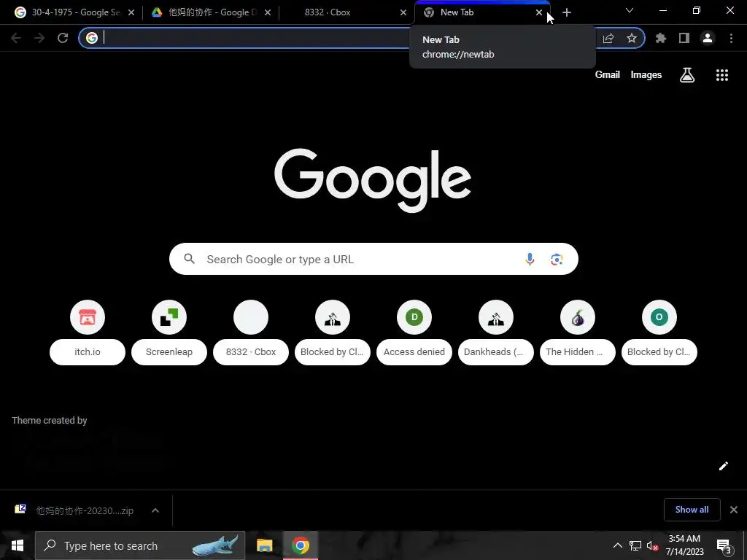747x560 pixels.
Task: Click the Google icon in the address bar
Action: pyautogui.click(x=92, y=38)
